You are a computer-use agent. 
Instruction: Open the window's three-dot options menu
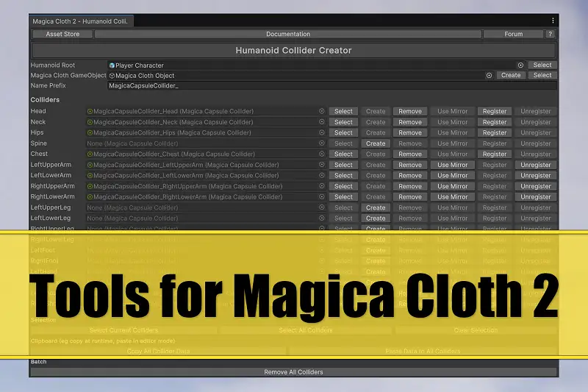[x=553, y=21]
